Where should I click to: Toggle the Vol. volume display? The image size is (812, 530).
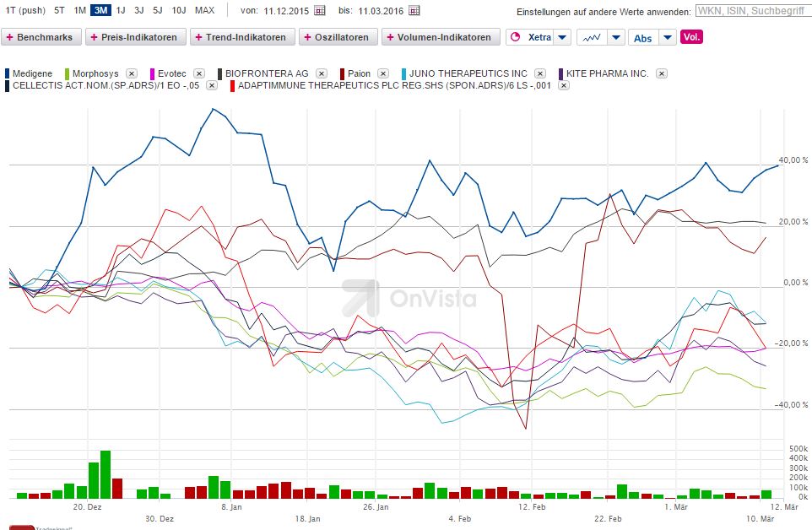point(691,37)
